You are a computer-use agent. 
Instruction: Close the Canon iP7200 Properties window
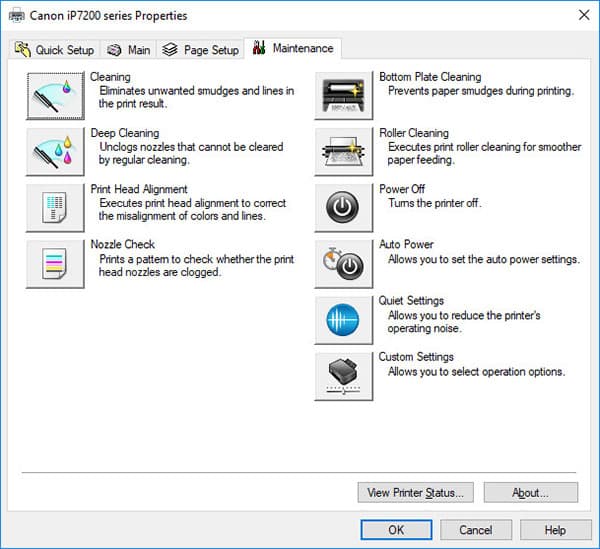(x=584, y=15)
